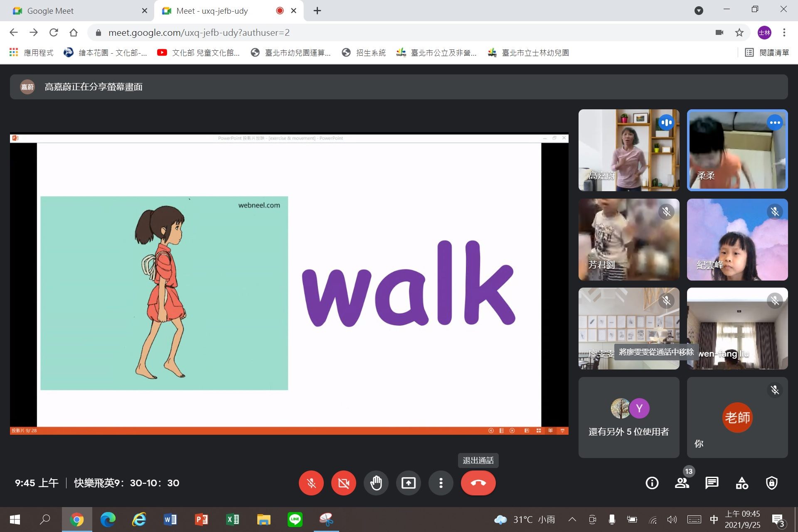Show the participants list panel
Viewport: 798px width, 532px height.
coord(682,483)
